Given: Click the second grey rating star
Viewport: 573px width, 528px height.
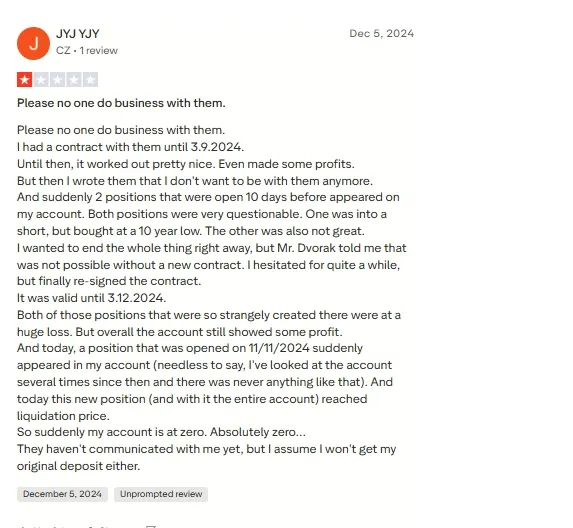Looking at the screenshot, I should pos(41,80).
